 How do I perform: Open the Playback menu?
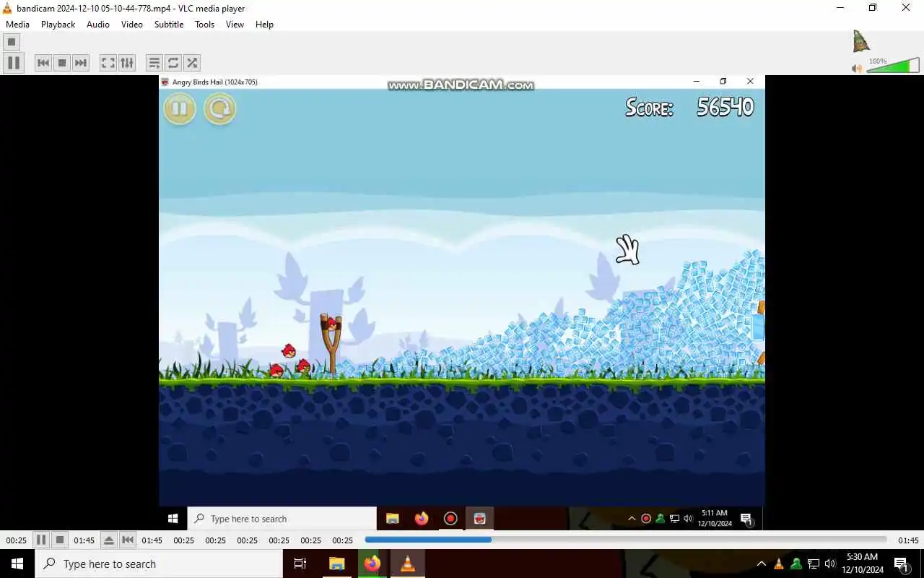tap(58, 24)
